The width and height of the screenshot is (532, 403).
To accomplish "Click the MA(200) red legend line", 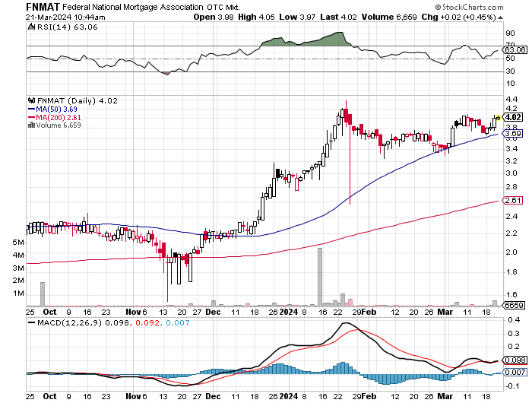I will coord(32,117).
